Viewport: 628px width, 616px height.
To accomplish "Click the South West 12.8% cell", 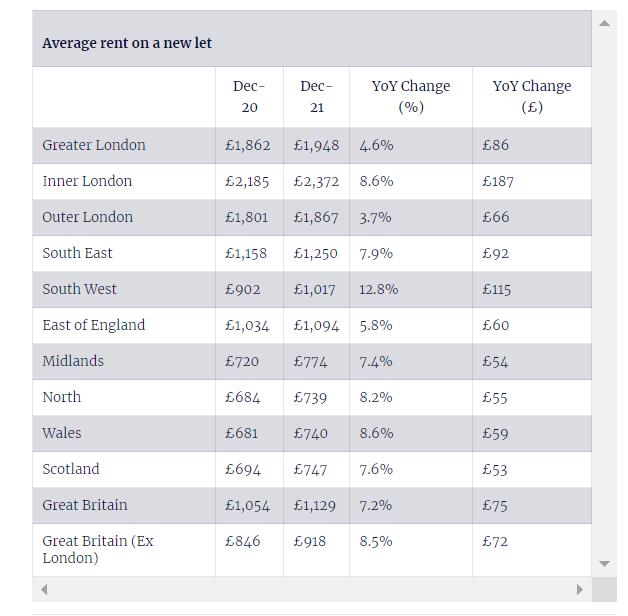I will pos(411,289).
